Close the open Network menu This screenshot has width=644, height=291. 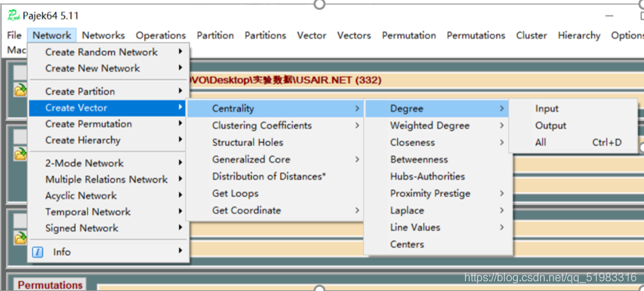(x=52, y=35)
